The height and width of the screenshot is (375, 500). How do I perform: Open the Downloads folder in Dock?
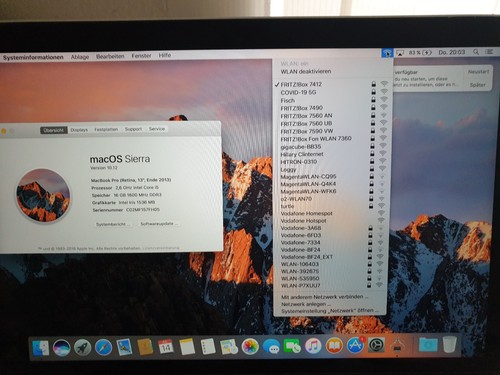tap(428, 345)
